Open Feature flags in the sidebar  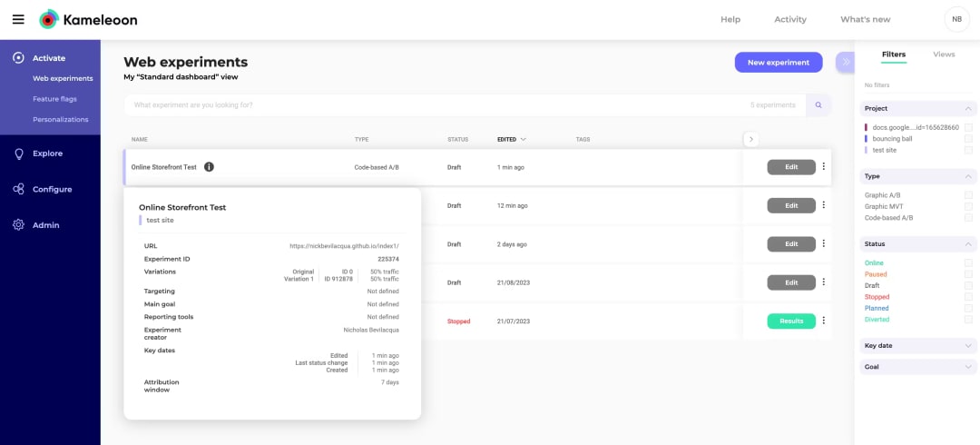pyautogui.click(x=55, y=99)
